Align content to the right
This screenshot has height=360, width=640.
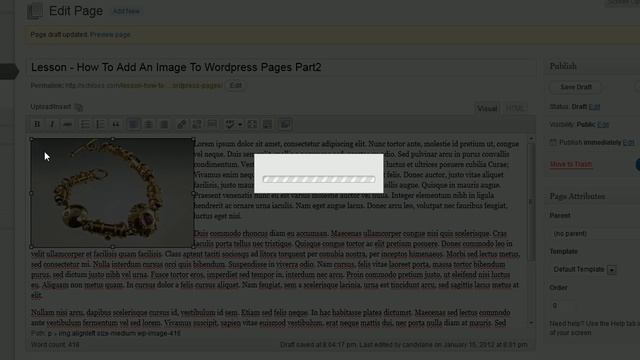pos(164,124)
